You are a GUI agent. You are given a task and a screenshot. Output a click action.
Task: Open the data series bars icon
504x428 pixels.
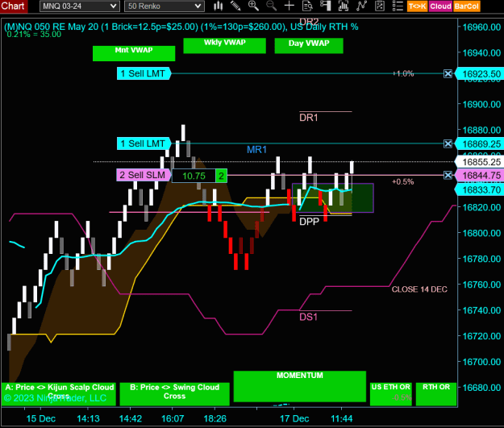pyautogui.click(x=344, y=6)
